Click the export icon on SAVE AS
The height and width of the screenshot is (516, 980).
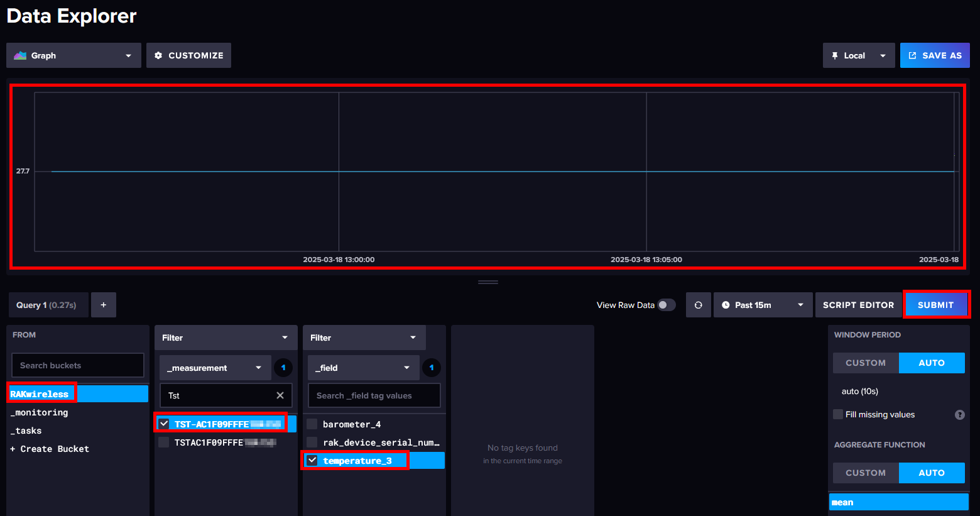(913, 55)
